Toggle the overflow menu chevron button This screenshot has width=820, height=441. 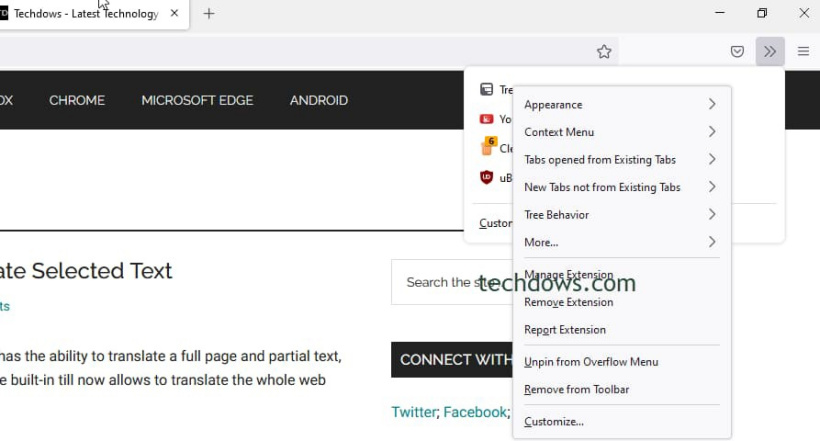770,51
